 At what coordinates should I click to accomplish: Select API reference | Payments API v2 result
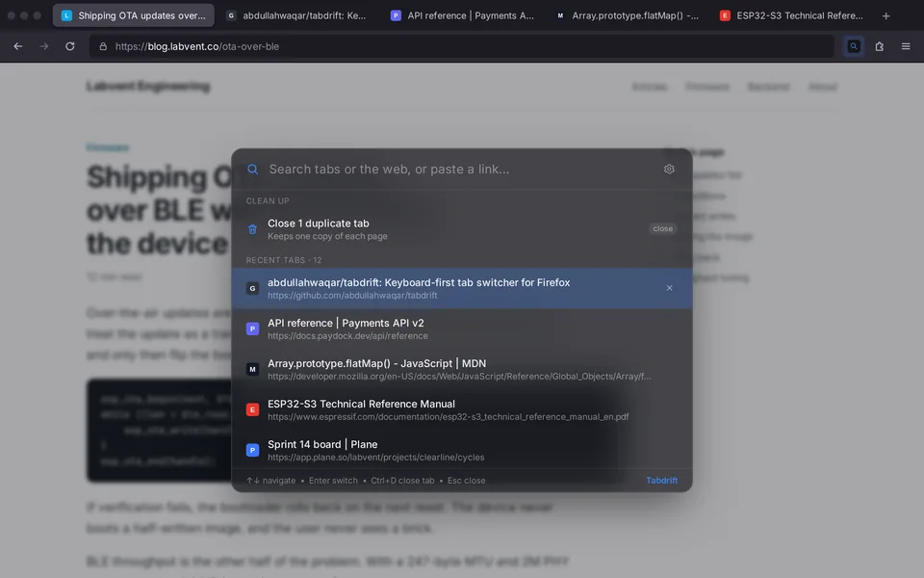click(x=462, y=328)
